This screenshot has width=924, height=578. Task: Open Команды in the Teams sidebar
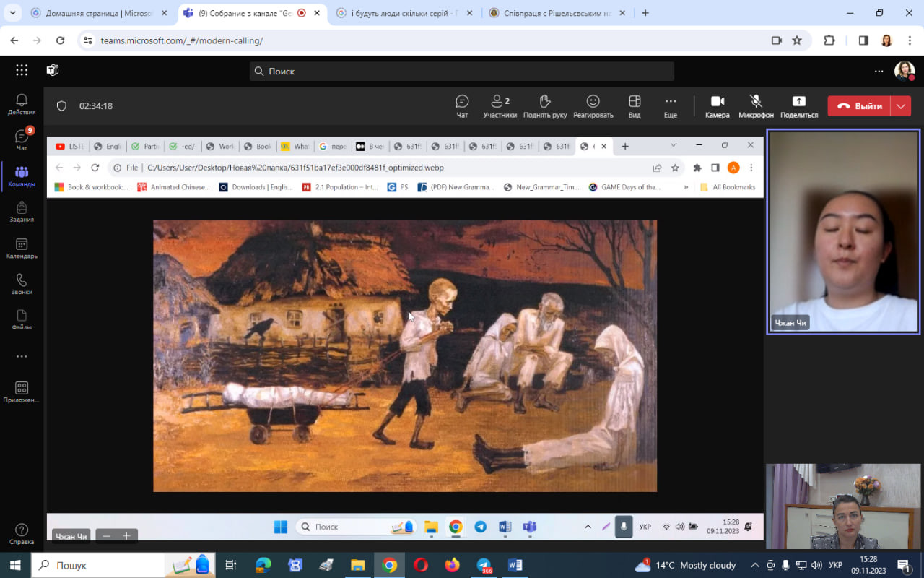[22, 176]
